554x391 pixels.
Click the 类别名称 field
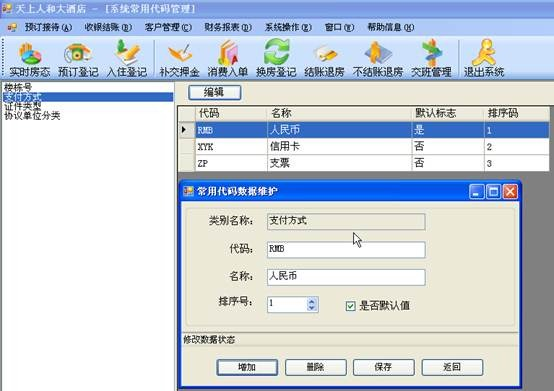tap(346, 221)
